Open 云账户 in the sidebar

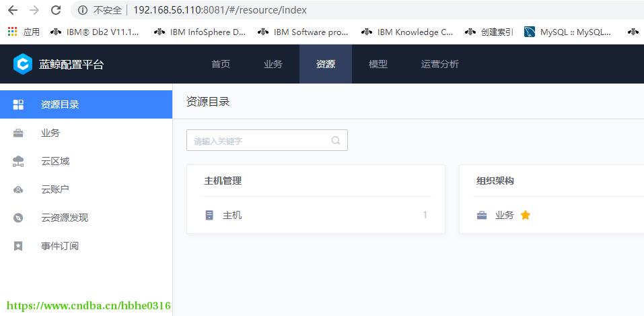tap(86, 189)
